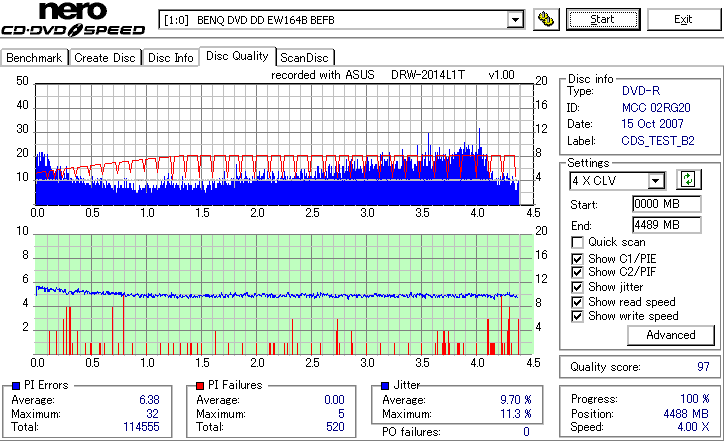Image resolution: width=724 pixels, height=441 pixels.
Task: Click the PO failures value 0
Action: click(526, 432)
